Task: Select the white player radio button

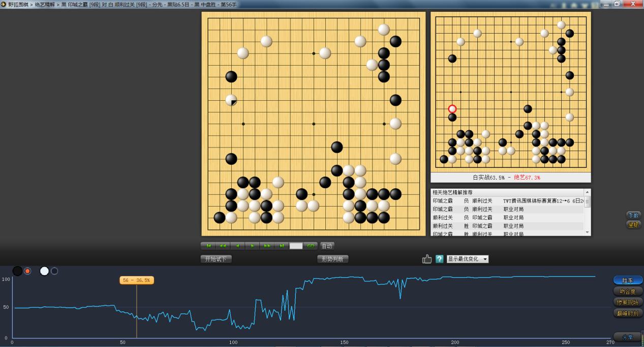Action: [54, 271]
